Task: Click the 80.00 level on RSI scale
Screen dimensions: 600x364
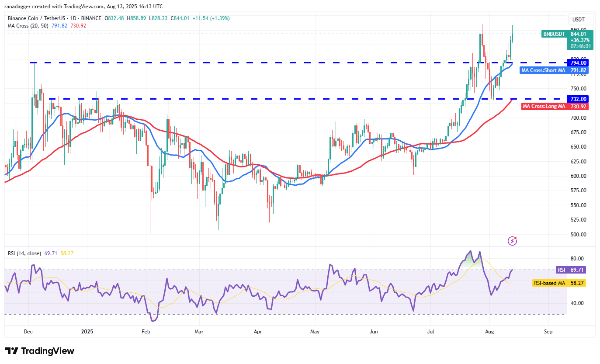Action: [x=578, y=259]
